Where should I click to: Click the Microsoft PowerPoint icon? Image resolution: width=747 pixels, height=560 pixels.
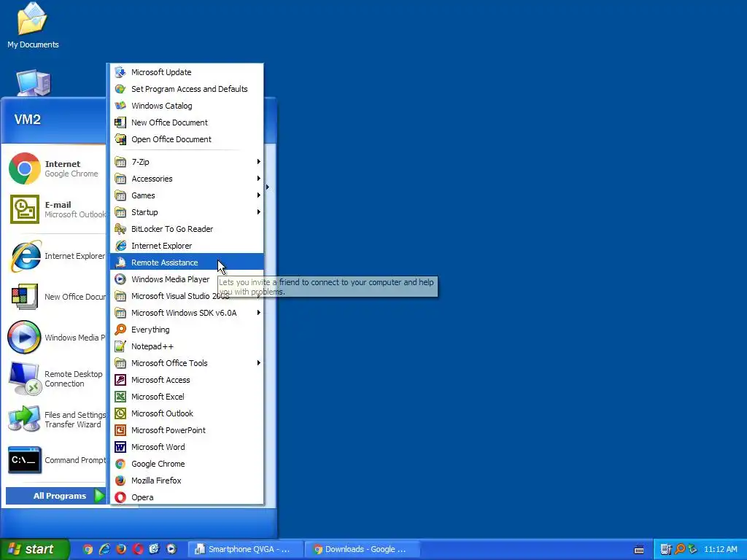pyautogui.click(x=120, y=430)
